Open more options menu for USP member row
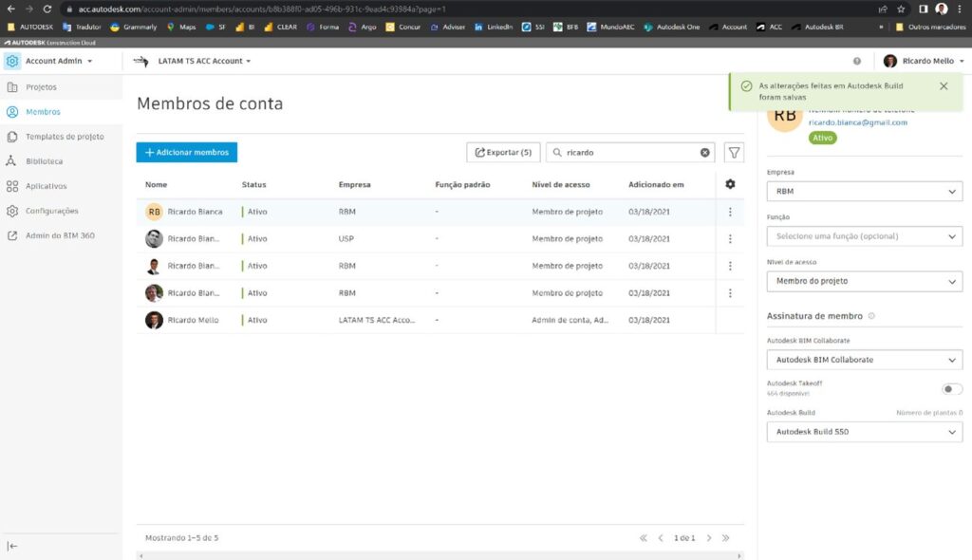 [730, 239]
